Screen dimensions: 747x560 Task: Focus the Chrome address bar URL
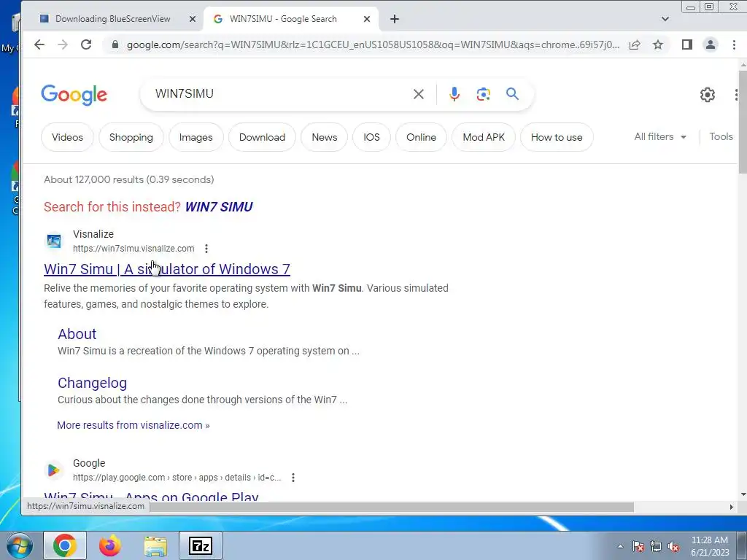pos(373,44)
